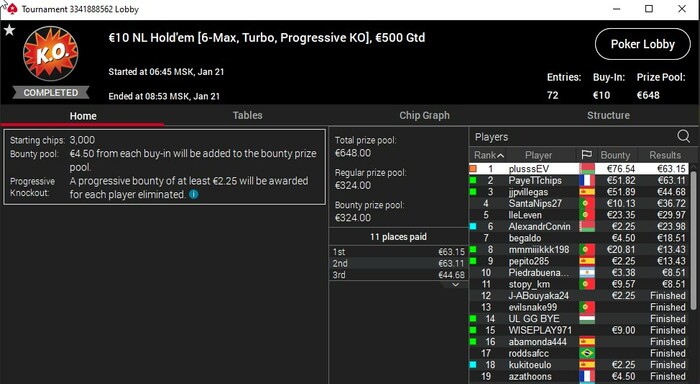Image resolution: width=700 pixels, height=384 pixels.
Task: Click the cyan marker beside kukitoeulo
Action: [473, 365]
